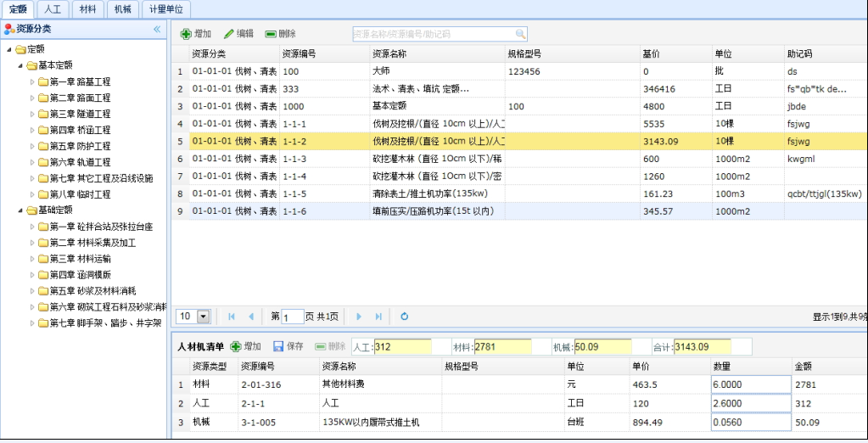Image resolution: width=868 pixels, height=443 pixels.
Task: Expand 第五章 防护工程 tree node
Action: click(32, 146)
